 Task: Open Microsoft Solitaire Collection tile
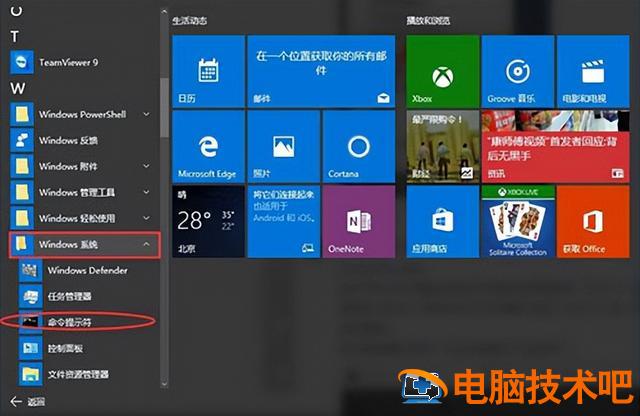point(518,222)
